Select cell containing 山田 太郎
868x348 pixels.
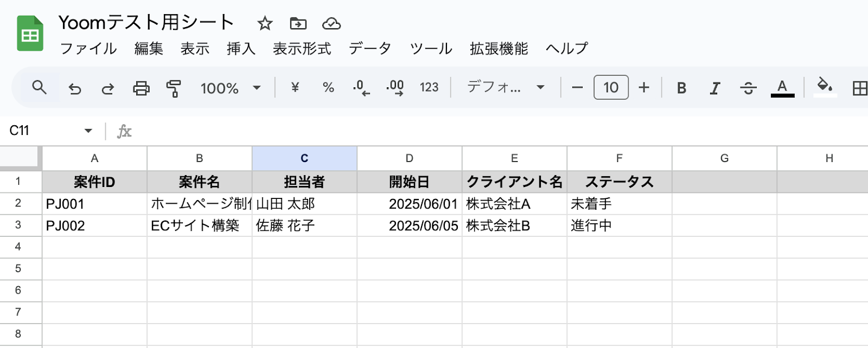[304, 204]
